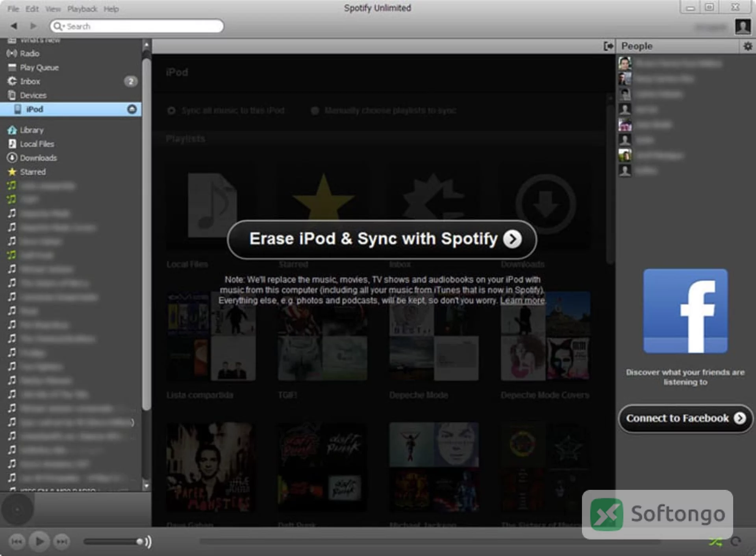The image size is (756, 556).
Task: Click the Erase iPod & Sync with Spotify button
Action: (382, 239)
